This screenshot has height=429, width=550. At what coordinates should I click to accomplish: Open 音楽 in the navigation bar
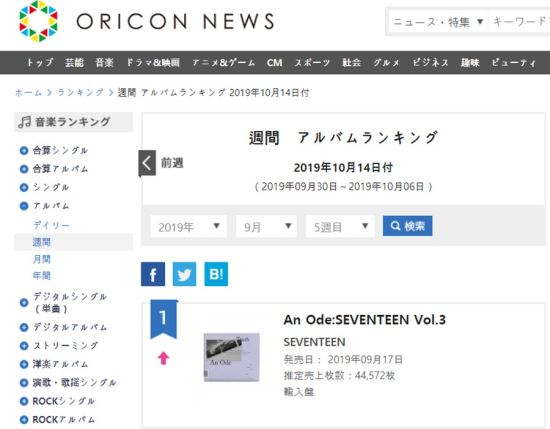[x=104, y=63]
